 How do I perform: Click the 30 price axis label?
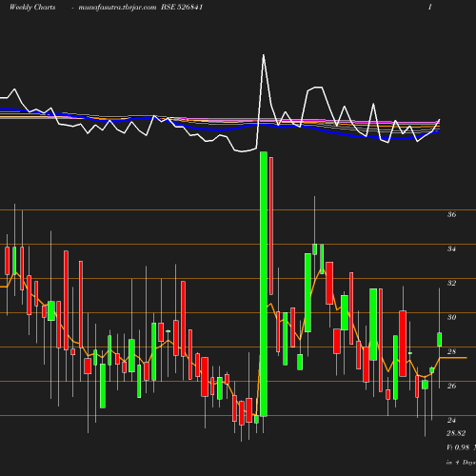(x=451, y=317)
